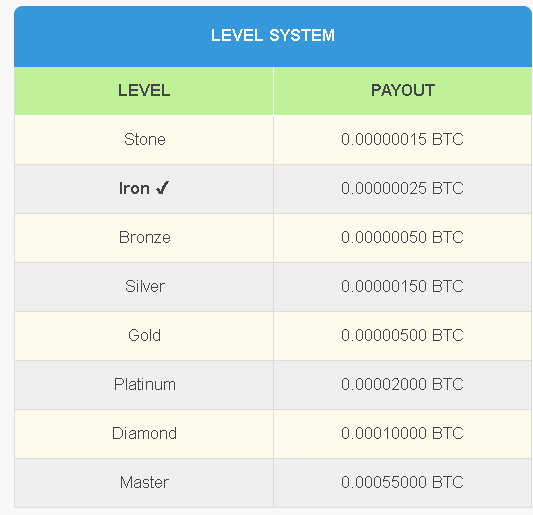Click the Bronze level cell
Screen dimensions: 533x515
coord(144,238)
